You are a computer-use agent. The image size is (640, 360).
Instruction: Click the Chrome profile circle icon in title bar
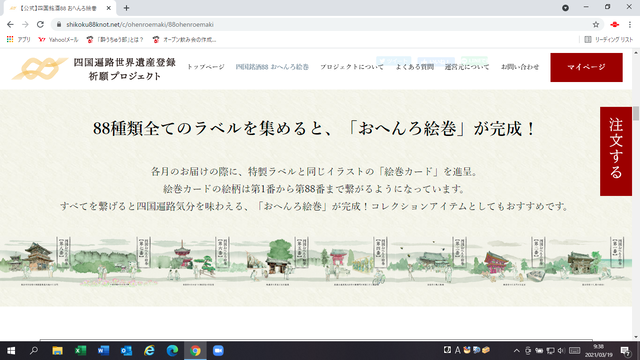point(565,8)
